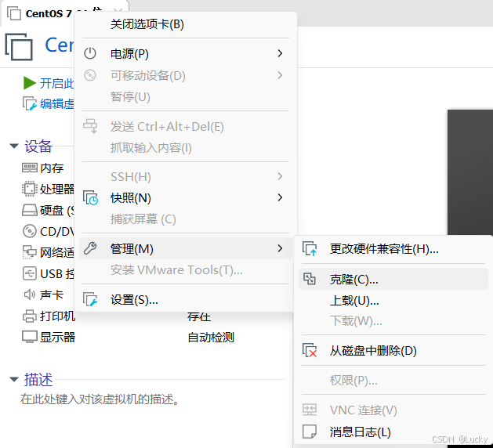Open the 电源(P) menu entry
The image size is (493, 448).
[x=186, y=53]
